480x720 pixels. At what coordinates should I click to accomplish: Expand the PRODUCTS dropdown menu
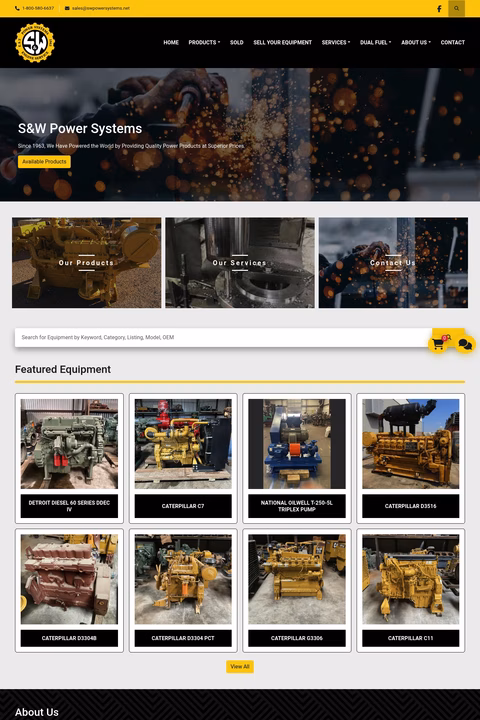204,42
